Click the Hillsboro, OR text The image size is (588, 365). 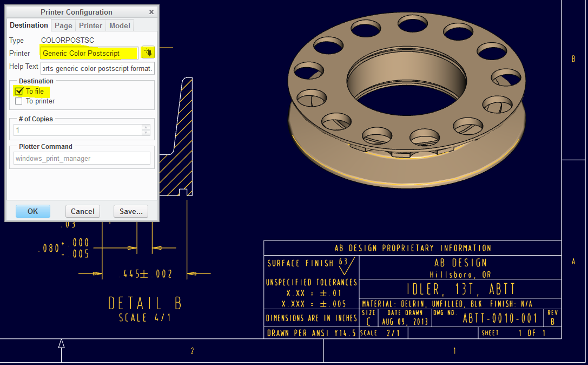(460, 275)
